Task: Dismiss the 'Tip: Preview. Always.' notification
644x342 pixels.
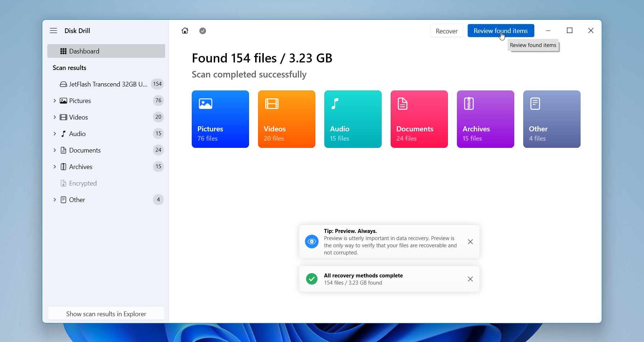Action: (470, 242)
